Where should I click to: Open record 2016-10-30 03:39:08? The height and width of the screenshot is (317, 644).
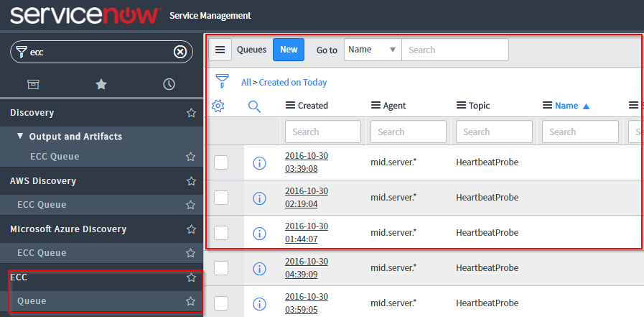coord(307,162)
